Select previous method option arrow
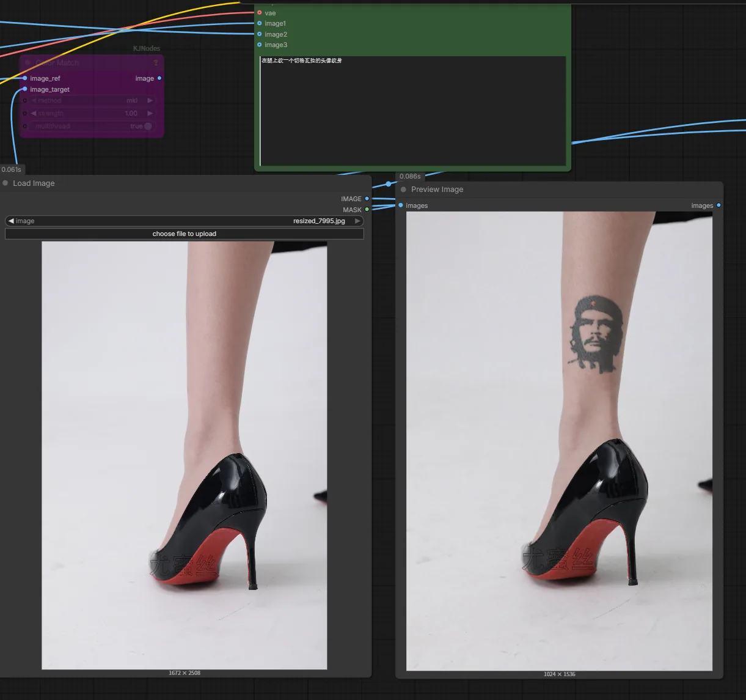 pos(35,100)
